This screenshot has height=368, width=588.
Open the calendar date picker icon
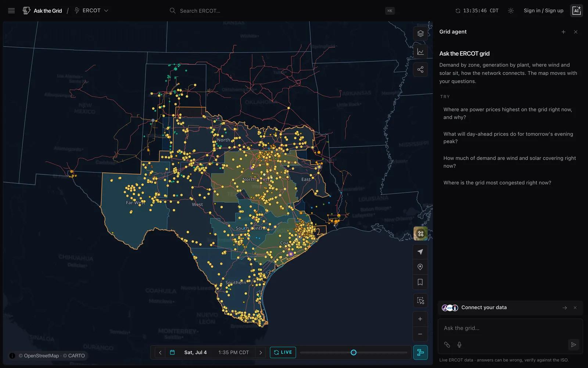point(172,353)
